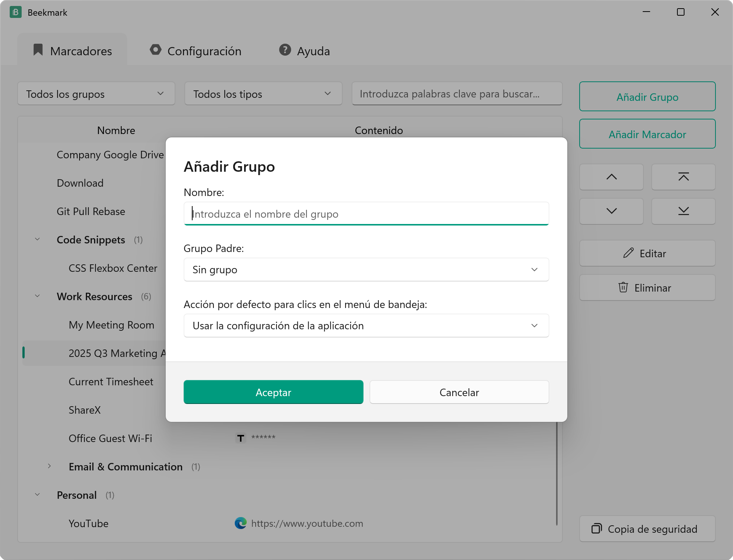
Task: Open the tray menu default action dropdown
Action: click(x=366, y=326)
